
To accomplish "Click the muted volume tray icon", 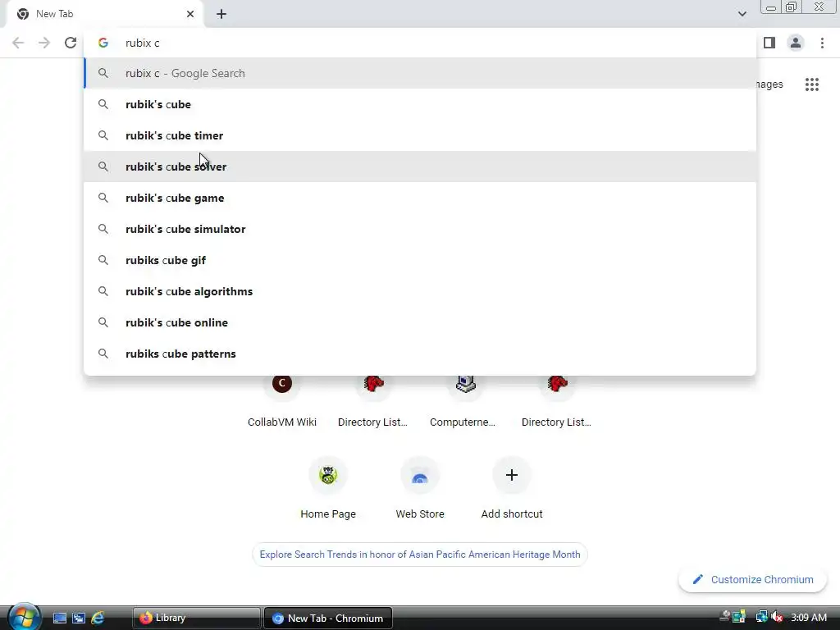I will click(777, 618).
